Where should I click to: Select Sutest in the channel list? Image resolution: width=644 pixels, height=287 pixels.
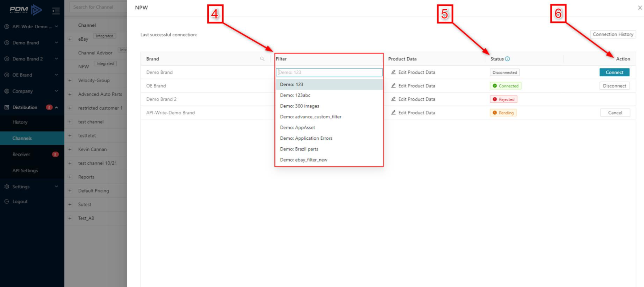coord(84,205)
